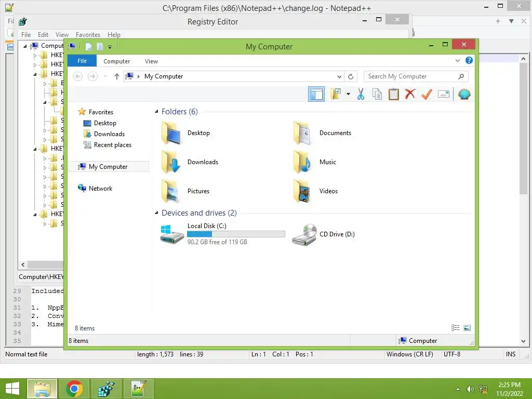
Task: Open the Quick Access Toolbar customize dropdown
Action: coord(110,47)
